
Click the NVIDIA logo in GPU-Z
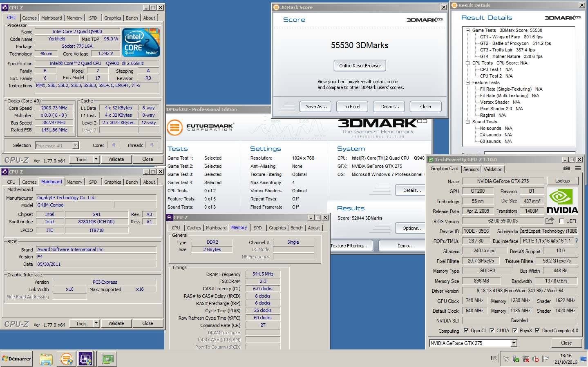point(562,201)
